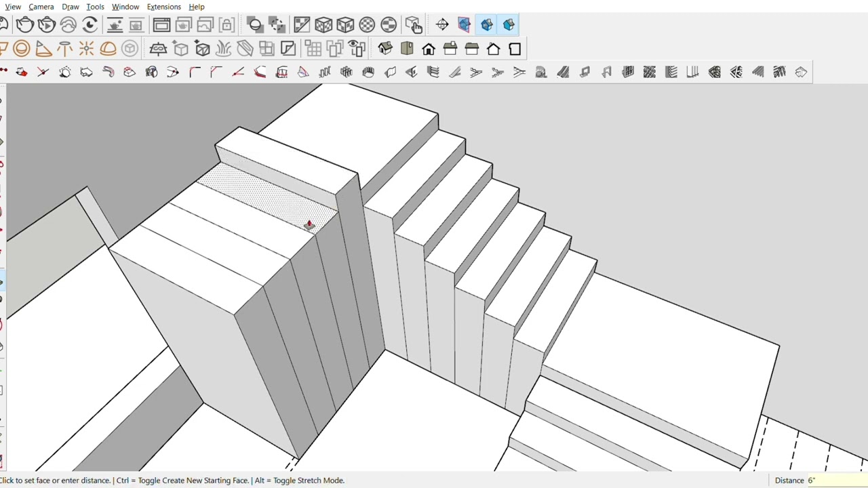Toggle Display Section Fill
The width and height of the screenshot is (868, 488).
coord(509,25)
